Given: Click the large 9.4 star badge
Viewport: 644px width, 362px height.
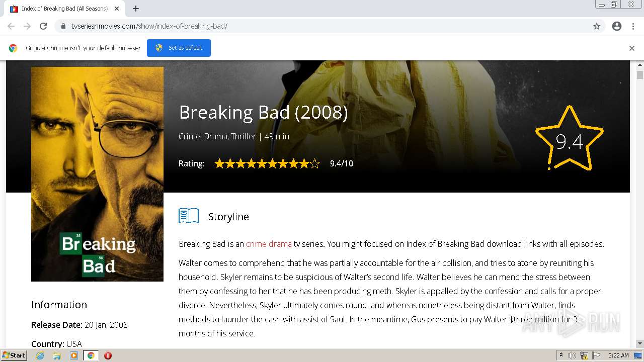Looking at the screenshot, I should 569,140.
